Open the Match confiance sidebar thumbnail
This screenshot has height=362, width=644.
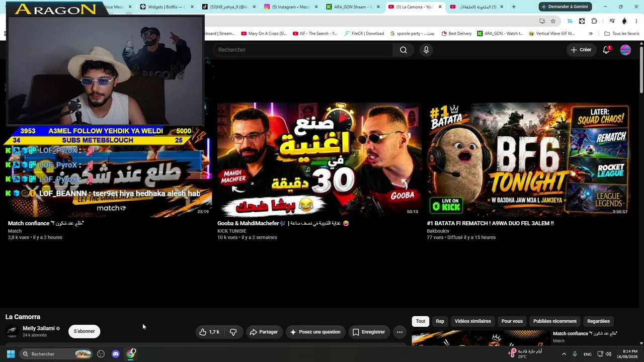click(x=480, y=338)
